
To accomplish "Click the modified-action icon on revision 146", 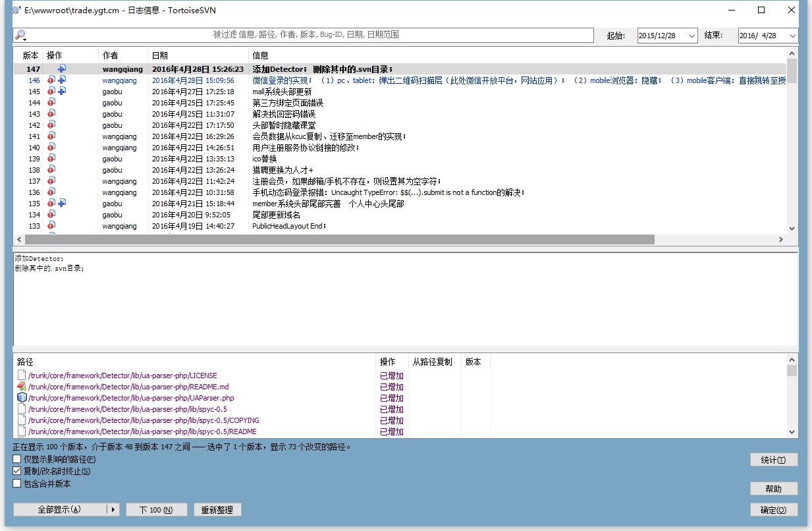I will click(x=51, y=80).
